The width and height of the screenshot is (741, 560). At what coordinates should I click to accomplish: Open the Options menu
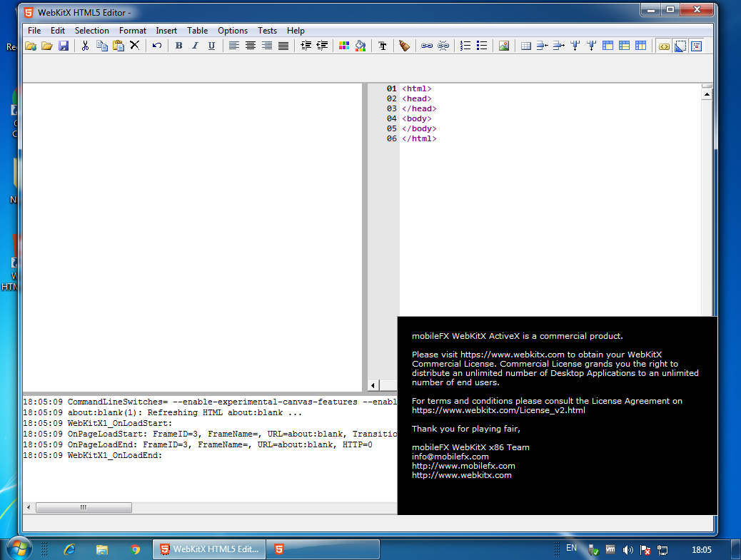tap(233, 30)
